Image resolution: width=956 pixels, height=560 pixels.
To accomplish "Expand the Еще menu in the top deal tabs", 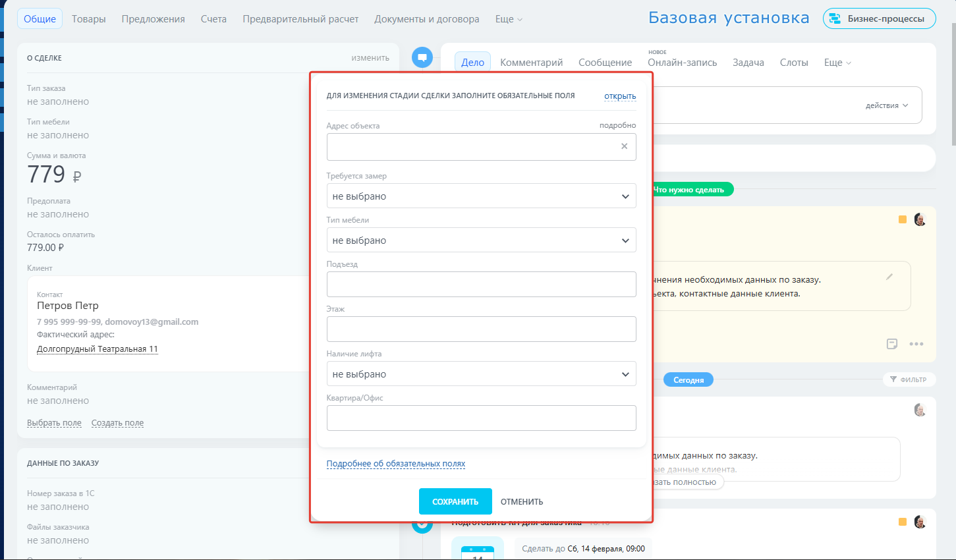I will [x=509, y=19].
